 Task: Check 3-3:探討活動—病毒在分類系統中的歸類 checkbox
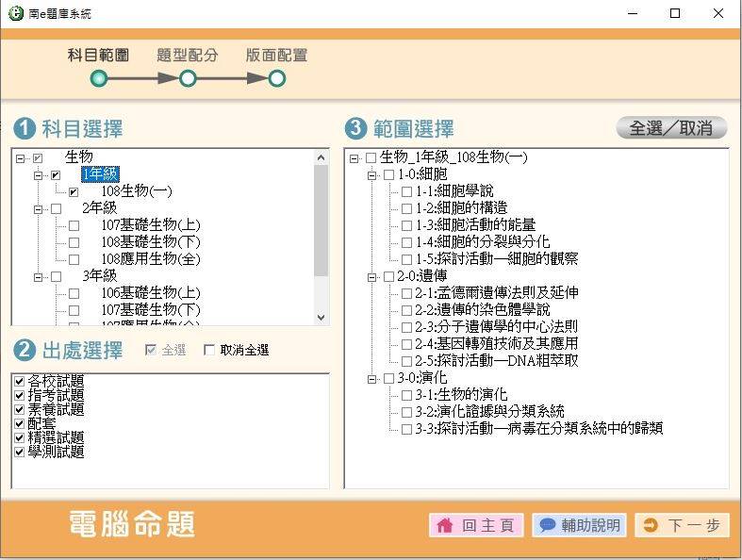(406, 429)
